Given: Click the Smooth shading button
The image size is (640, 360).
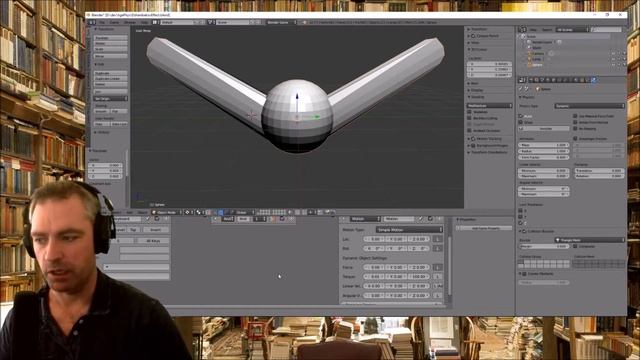Looking at the screenshot, I should 101,111.
